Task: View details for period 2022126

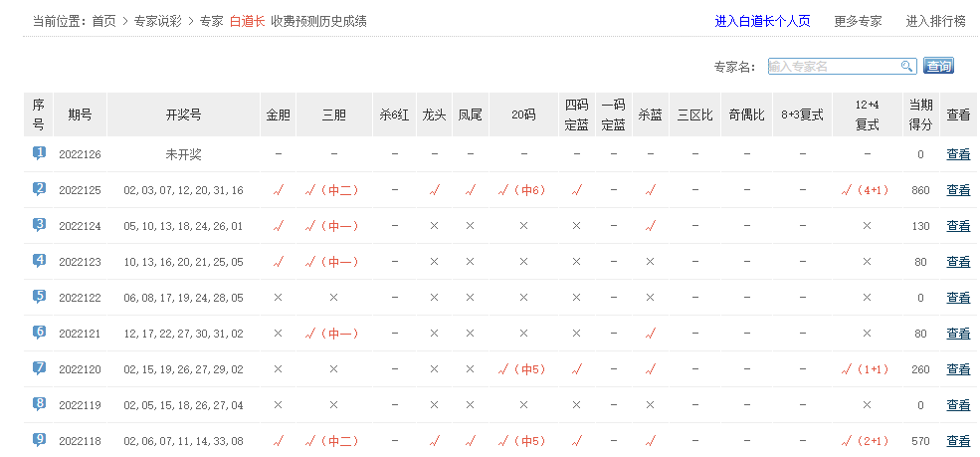Action: pos(958,154)
